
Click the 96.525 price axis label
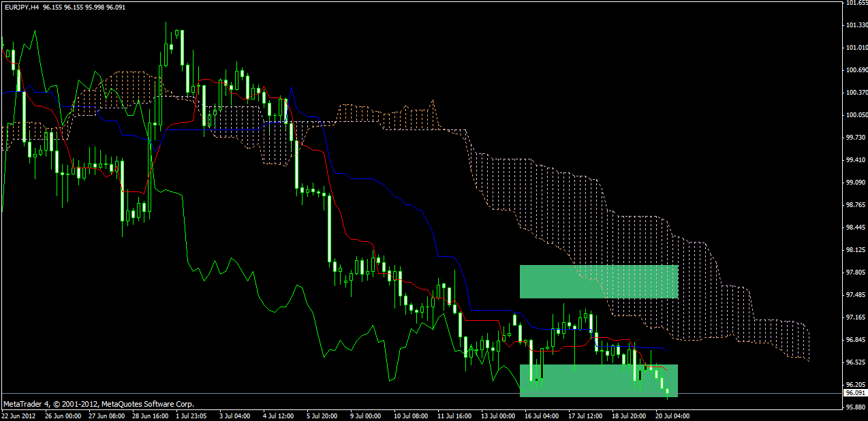click(x=854, y=362)
